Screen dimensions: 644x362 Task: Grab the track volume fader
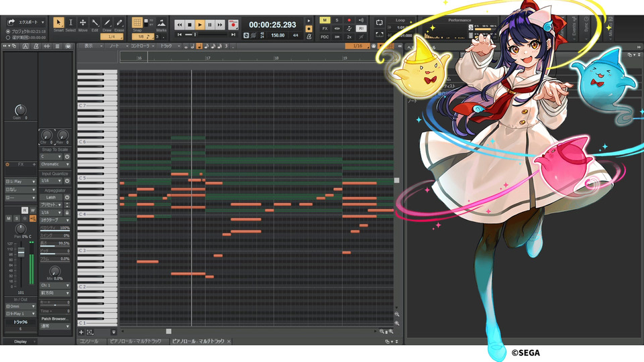tap(21, 253)
